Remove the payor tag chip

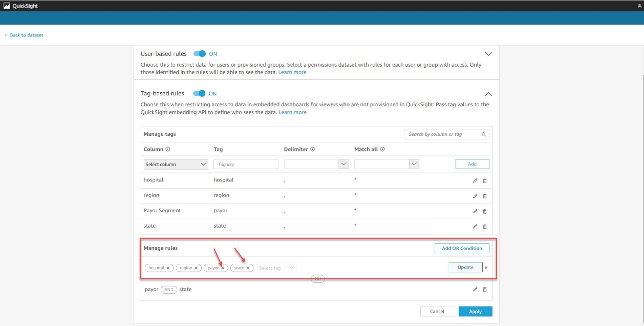(223, 268)
